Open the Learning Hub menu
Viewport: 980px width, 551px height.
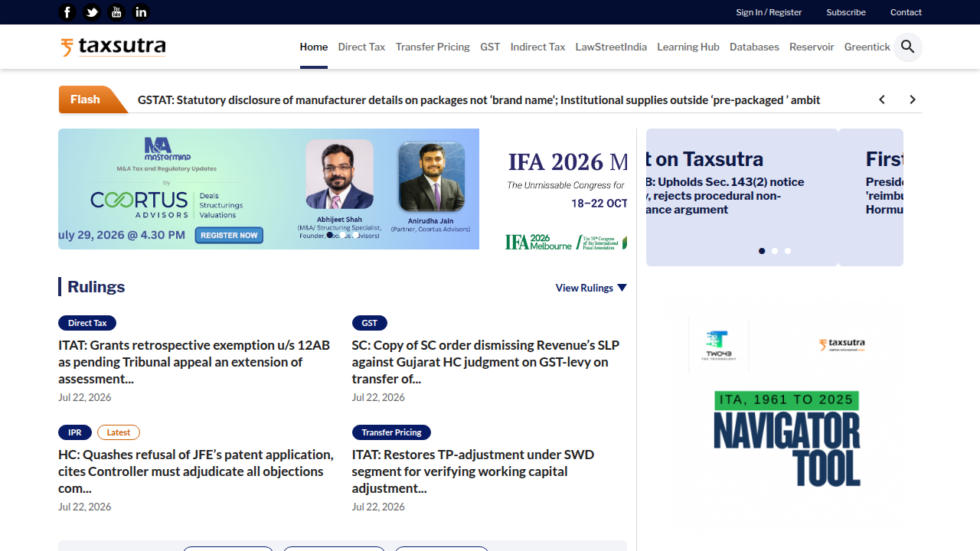[x=688, y=47]
